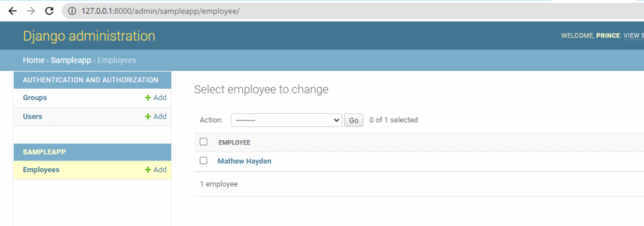
Task: Open Sampleapp in the breadcrumb
Action: point(71,60)
